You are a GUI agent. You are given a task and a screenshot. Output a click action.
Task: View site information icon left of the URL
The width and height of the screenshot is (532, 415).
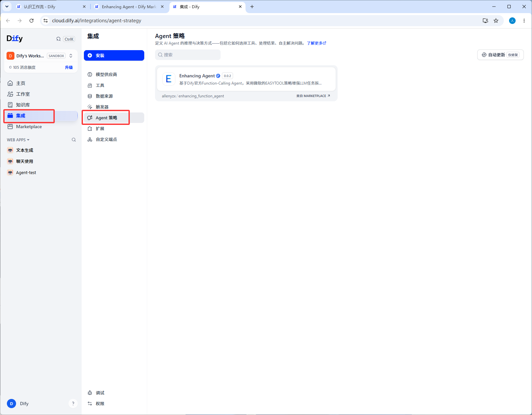46,21
